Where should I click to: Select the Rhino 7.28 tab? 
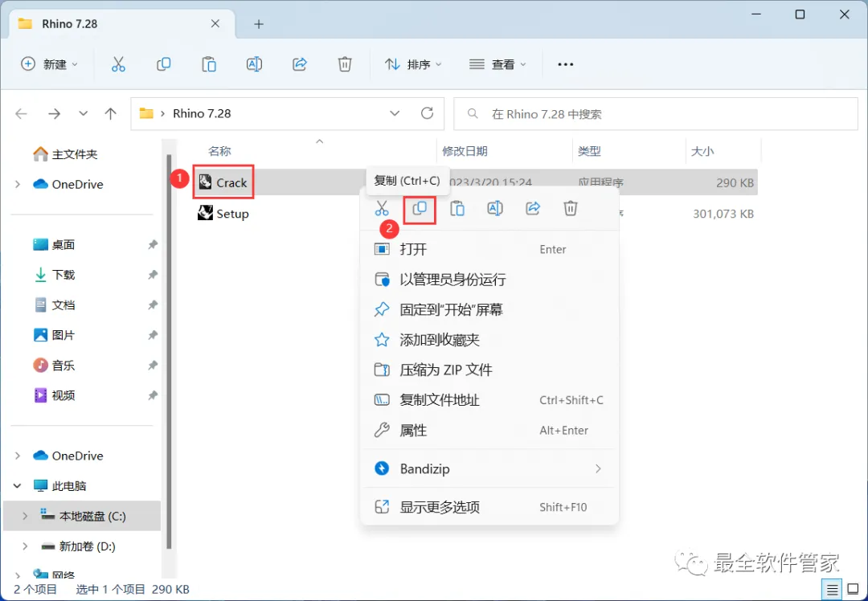click(x=122, y=24)
